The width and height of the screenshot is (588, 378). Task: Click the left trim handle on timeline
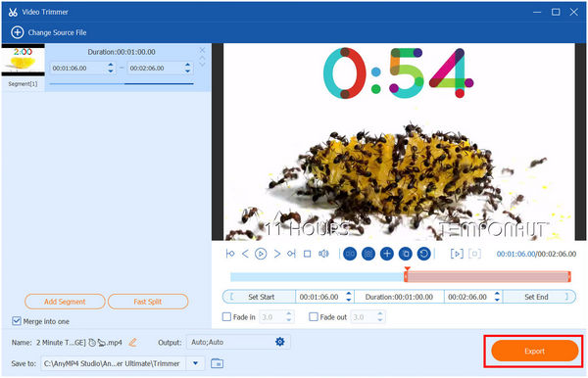(x=406, y=277)
